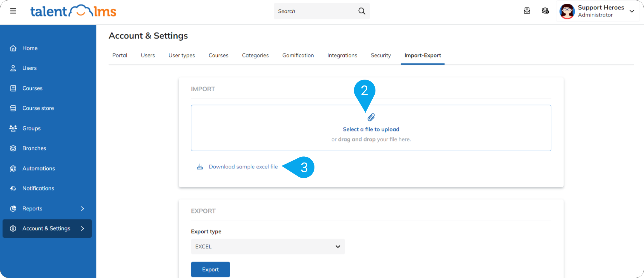Open the User types tab

click(182, 55)
